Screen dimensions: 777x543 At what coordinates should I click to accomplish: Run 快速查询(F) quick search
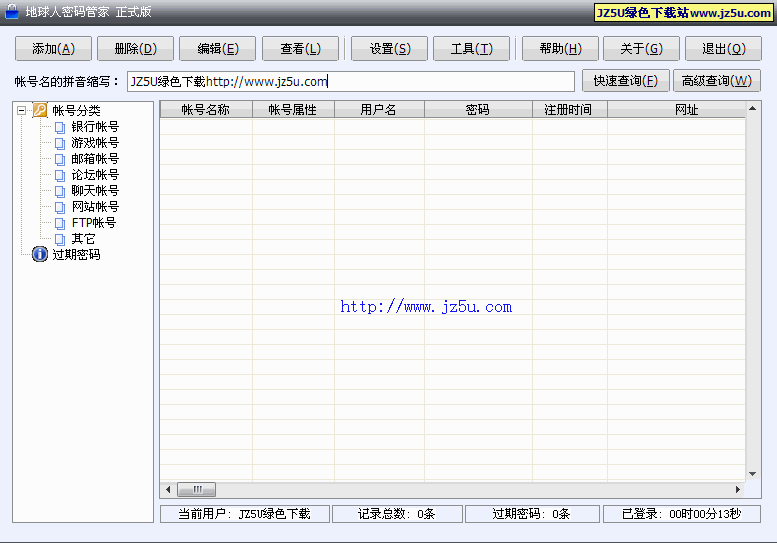625,81
